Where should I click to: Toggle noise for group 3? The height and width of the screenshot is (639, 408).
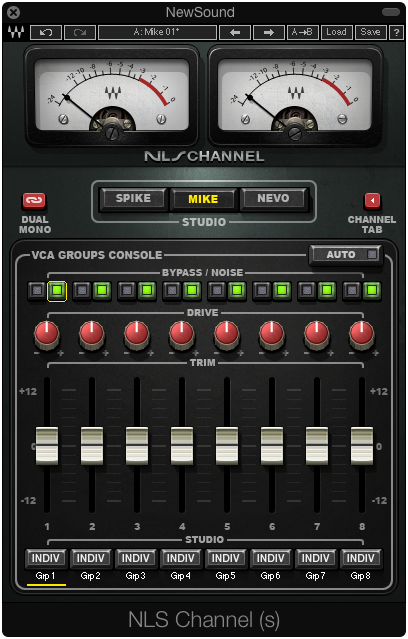(x=147, y=291)
